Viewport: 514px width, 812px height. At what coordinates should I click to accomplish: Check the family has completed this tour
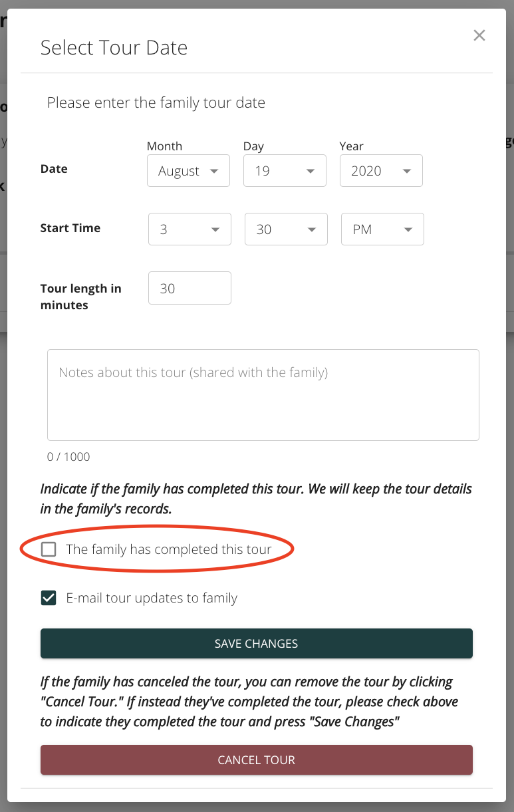[x=49, y=549]
